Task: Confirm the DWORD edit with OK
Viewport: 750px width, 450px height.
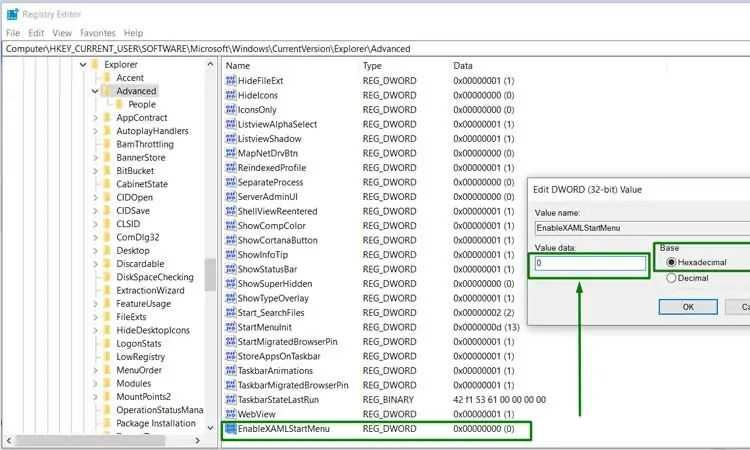Action: (x=688, y=307)
